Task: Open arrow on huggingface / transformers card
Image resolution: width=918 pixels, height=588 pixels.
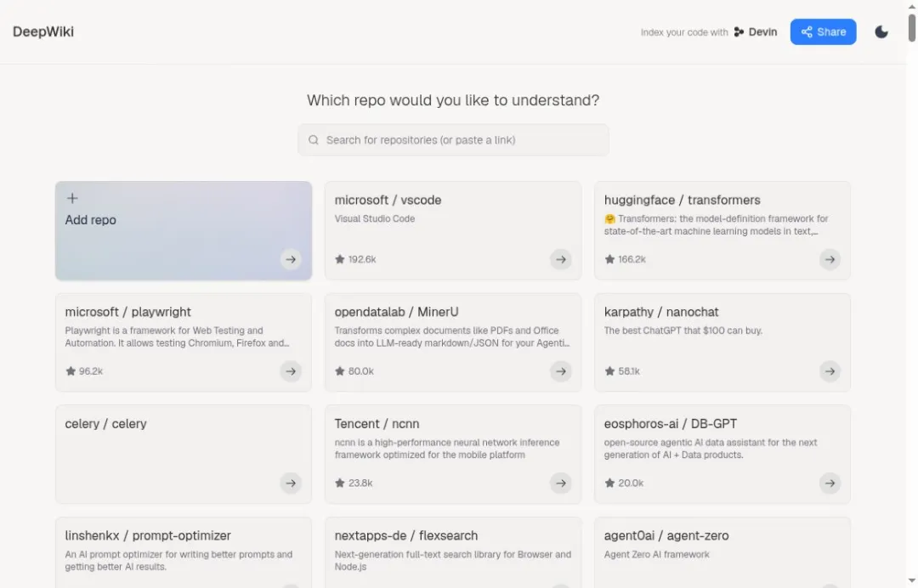Action: pos(830,259)
